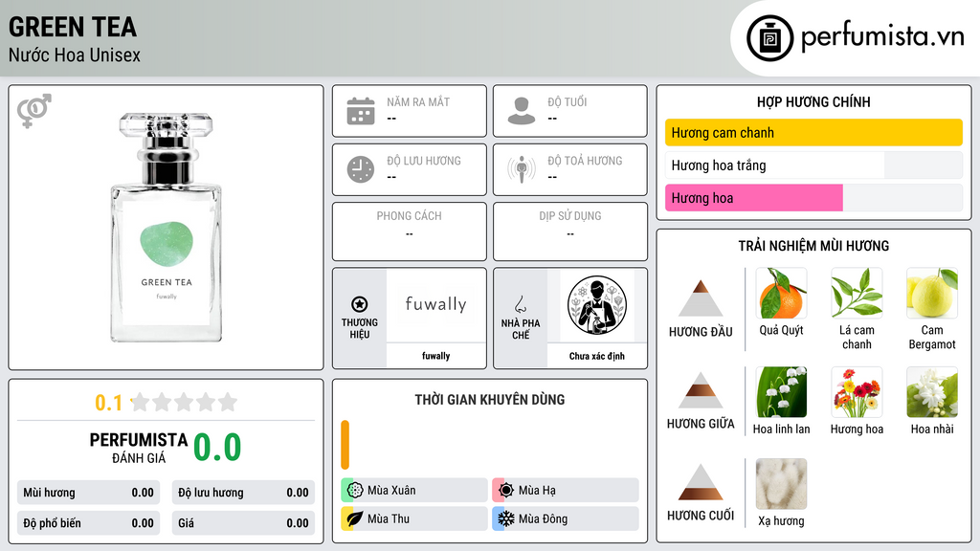Click the Hợp hương chính heading
This screenshot has height=551, width=980.
813,101
